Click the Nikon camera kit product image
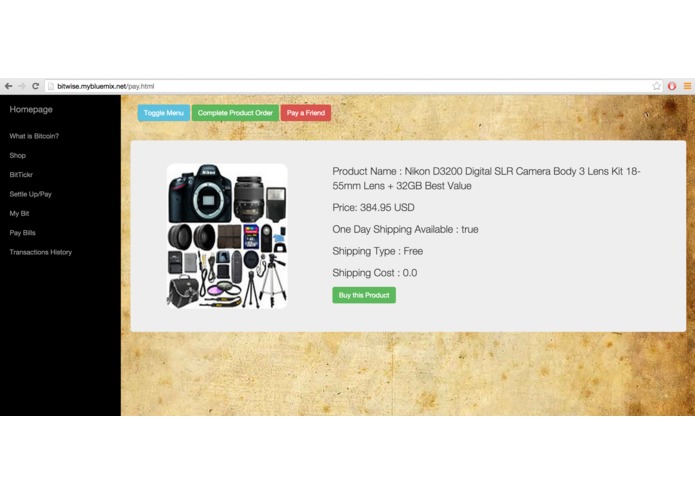The width and height of the screenshot is (695, 494). tap(227, 236)
